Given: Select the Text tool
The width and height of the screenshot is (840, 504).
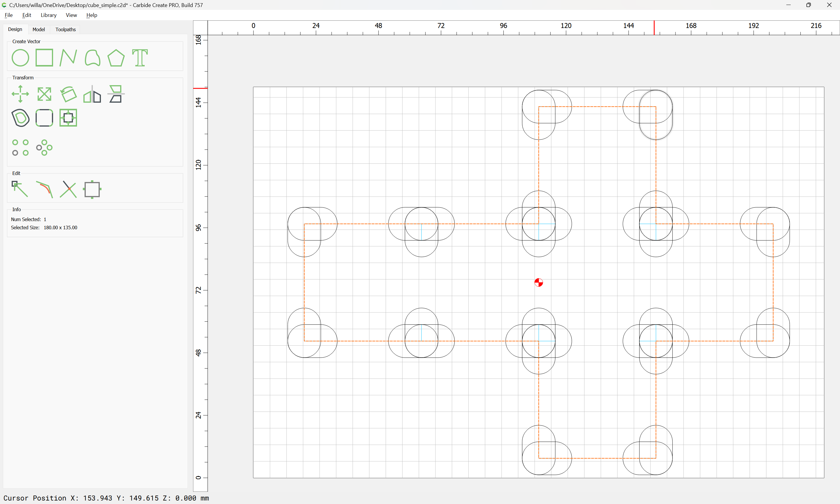Looking at the screenshot, I should [140, 58].
